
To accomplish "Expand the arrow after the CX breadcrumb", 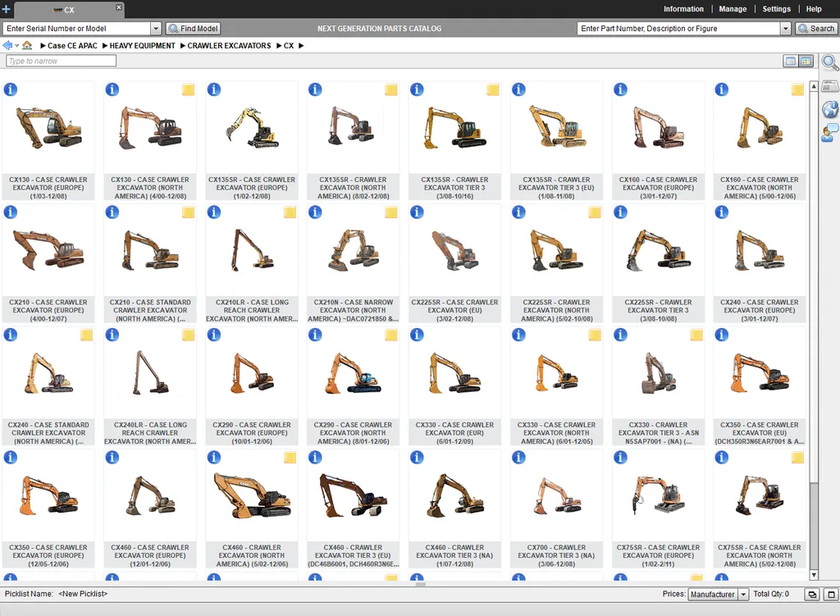I will 301,46.
